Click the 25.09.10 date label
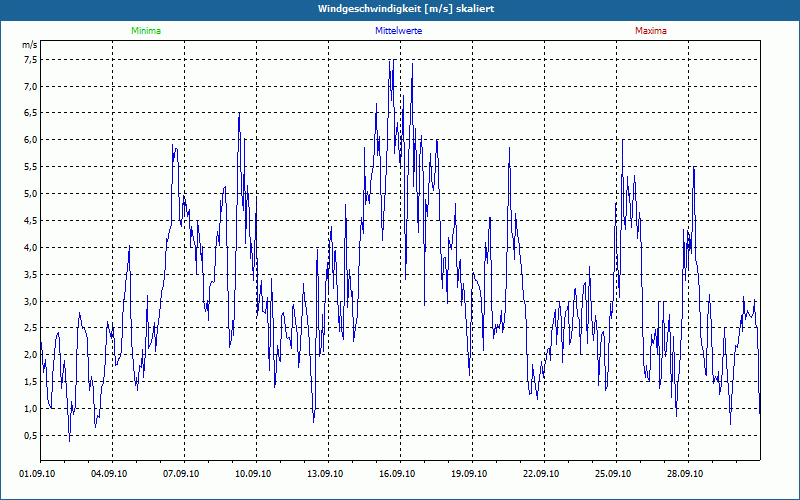The image size is (800, 500). [x=613, y=474]
